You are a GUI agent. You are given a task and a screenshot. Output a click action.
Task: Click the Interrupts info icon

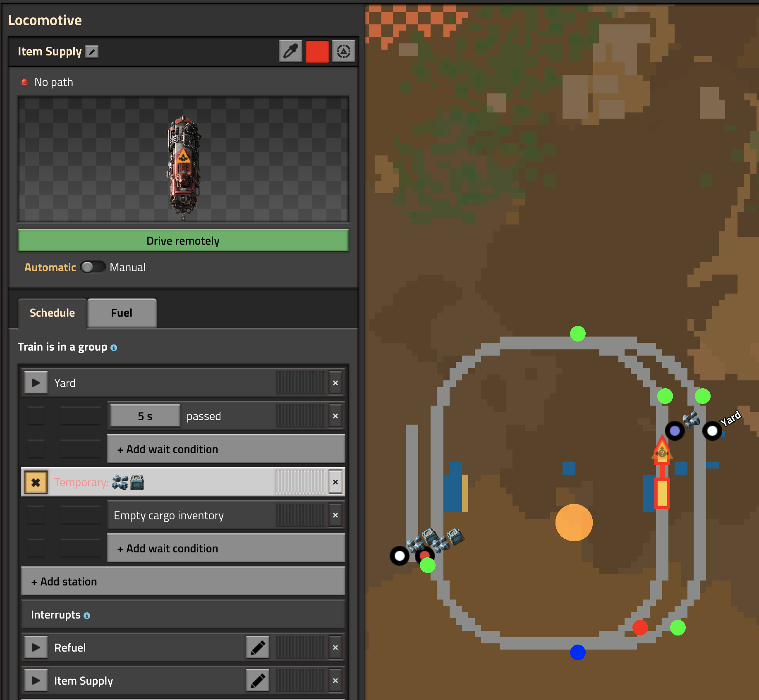pyautogui.click(x=87, y=616)
